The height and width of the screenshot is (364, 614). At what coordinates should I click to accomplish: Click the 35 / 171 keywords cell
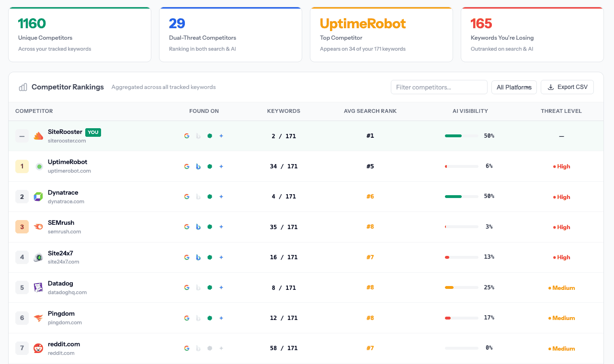[284, 227]
